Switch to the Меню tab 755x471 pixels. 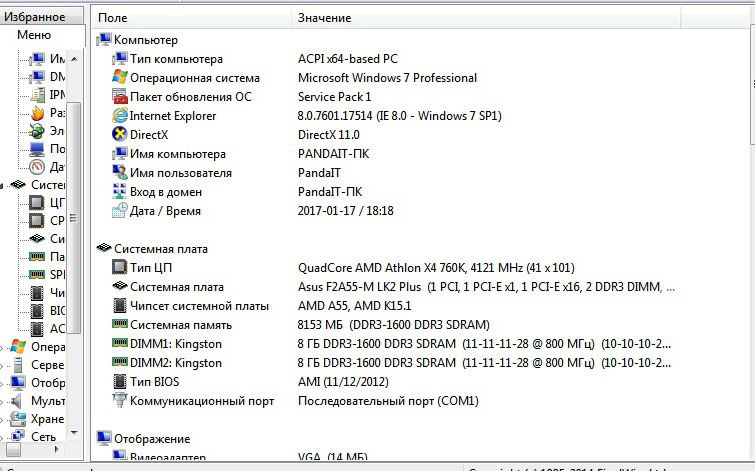(34, 35)
